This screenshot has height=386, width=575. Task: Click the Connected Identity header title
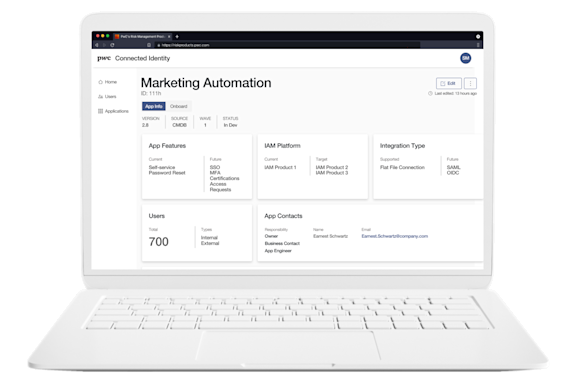142,58
